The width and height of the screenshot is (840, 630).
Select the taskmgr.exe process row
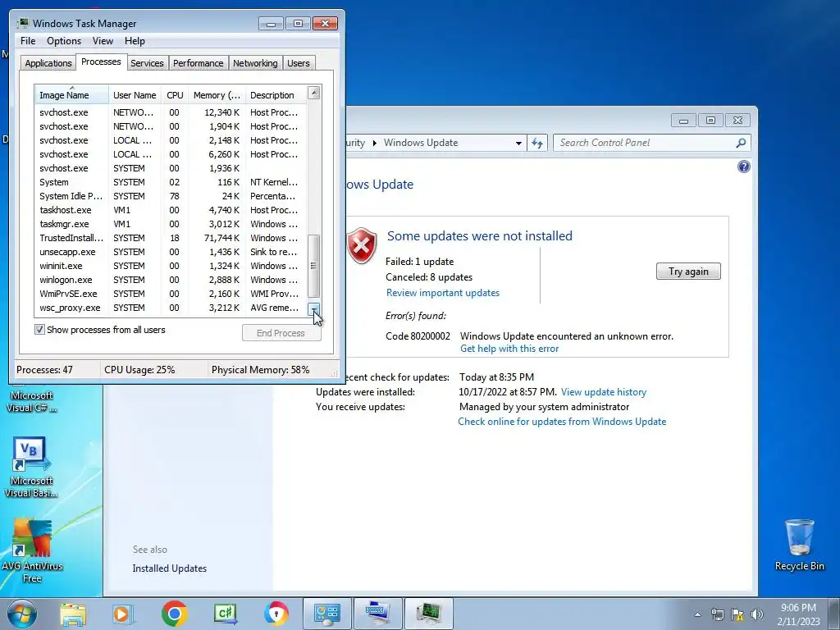[x=171, y=224]
